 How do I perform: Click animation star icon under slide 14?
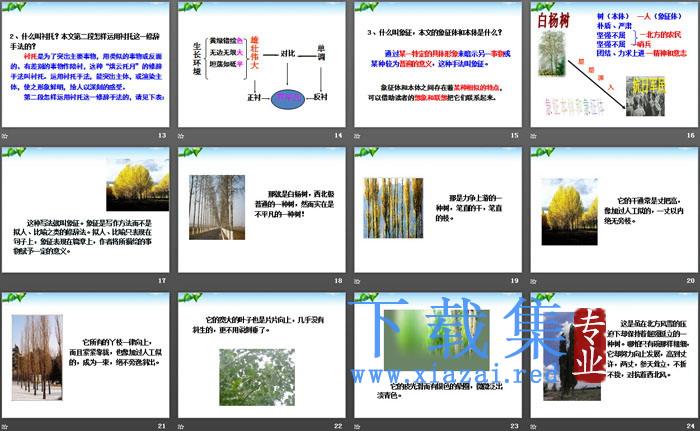point(181,135)
